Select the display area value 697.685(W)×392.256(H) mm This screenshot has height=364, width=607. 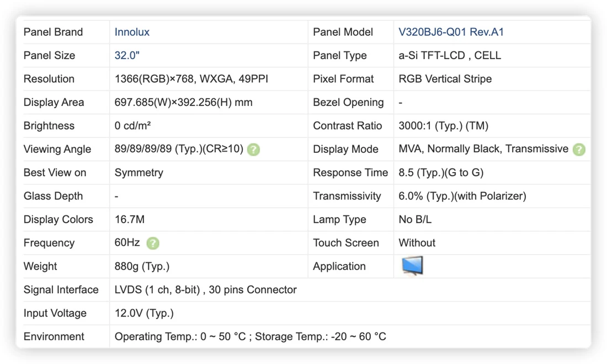pyautogui.click(x=184, y=103)
